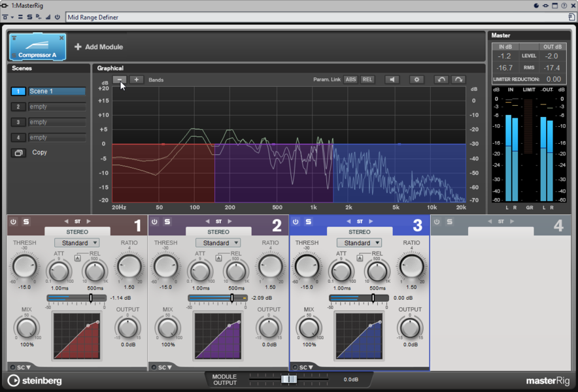Select previous channel mode on band 3
The width and height of the screenshot is (578, 392).
(348, 221)
